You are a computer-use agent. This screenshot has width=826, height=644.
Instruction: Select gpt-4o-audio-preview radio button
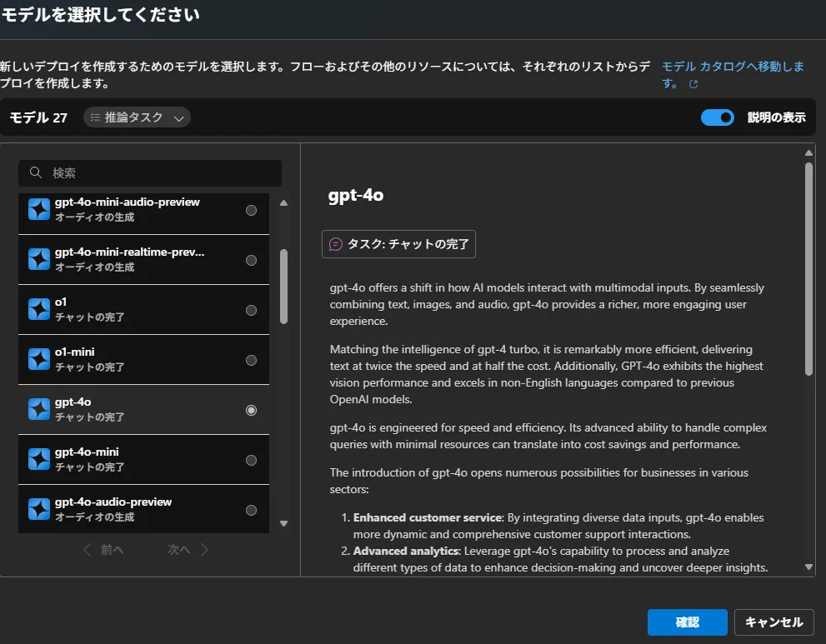coord(251,511)
